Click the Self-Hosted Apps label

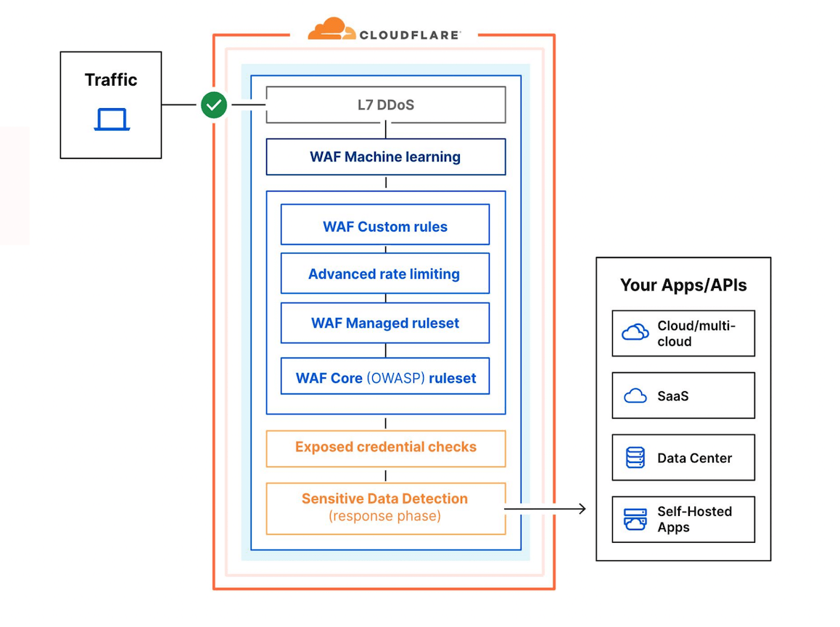click(694, 520)
